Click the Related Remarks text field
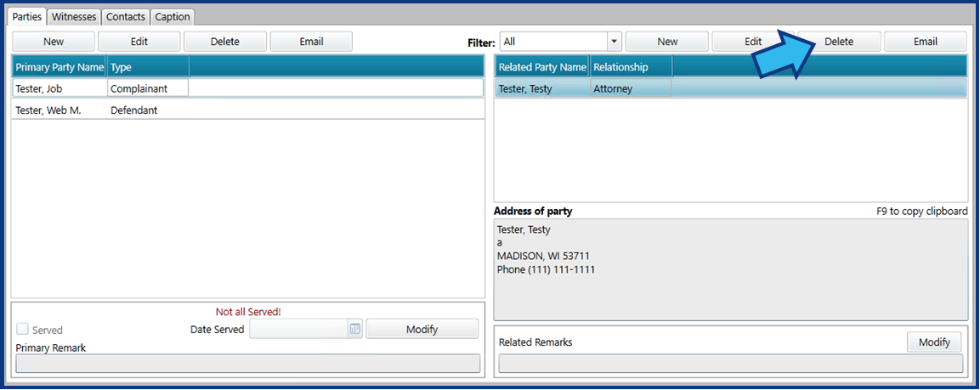This screenshot has width=980, height=390. point(731,364)
